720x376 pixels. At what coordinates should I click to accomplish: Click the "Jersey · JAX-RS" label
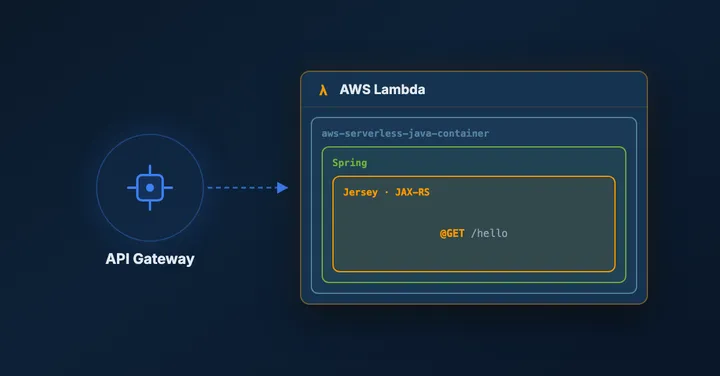pyautogui.click(x=386, y=192)
